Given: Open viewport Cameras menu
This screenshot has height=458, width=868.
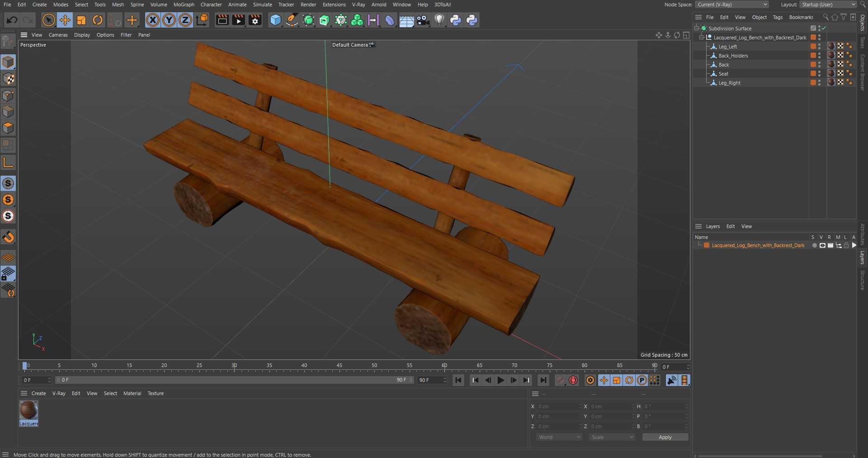Looking at the screenshot, I should tap(58, 35).
